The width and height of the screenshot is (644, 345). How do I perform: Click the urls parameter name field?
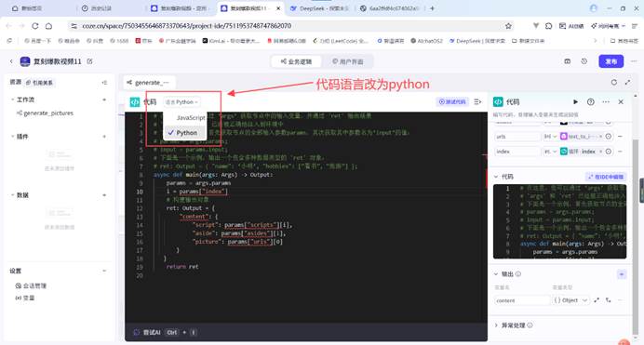(517, 137)
